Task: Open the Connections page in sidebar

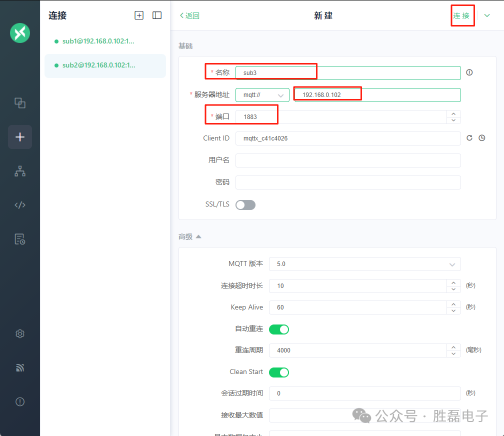Action: (20, 103)
